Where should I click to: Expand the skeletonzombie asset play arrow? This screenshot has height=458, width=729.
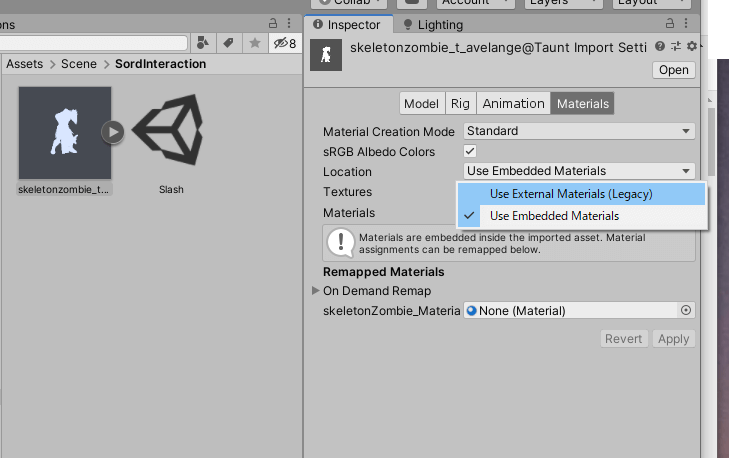click(113, 132)
